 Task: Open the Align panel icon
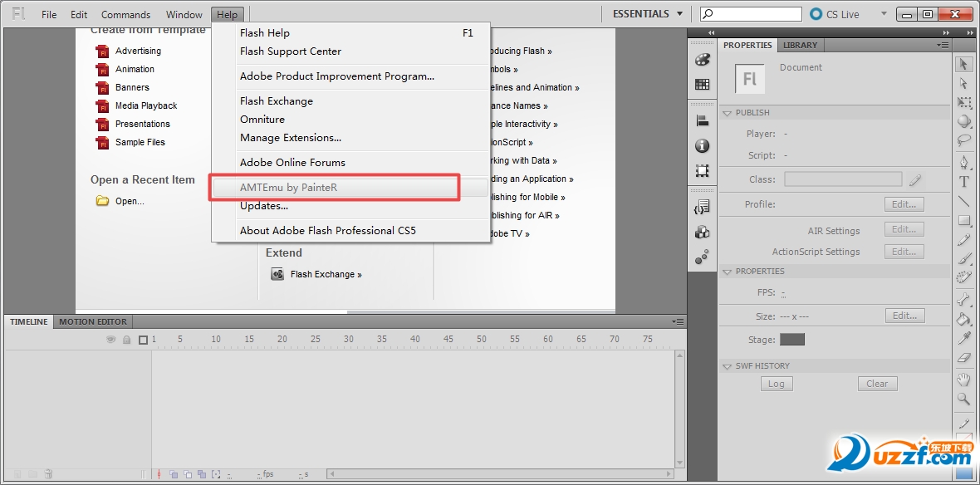703,121
